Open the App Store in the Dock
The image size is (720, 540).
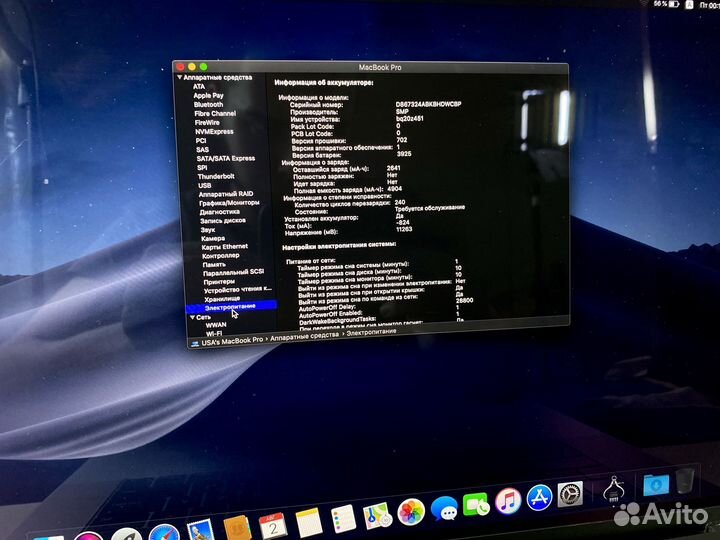click(539, 497)
